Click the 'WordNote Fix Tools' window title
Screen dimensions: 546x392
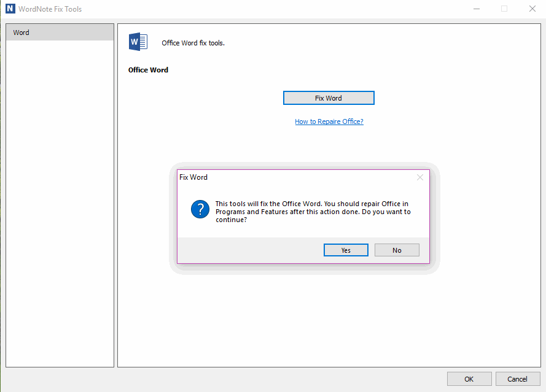point(50,9)
